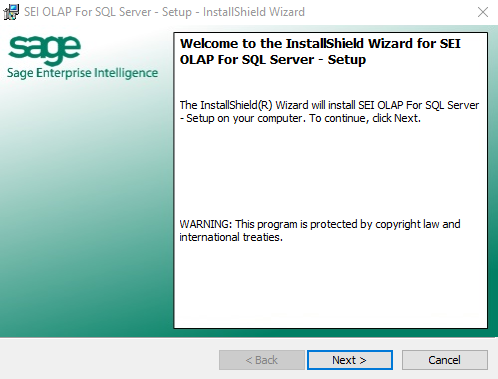
Task: Click the 'Welcome to the InstallShield Wizard' heading line
Action: tap(320, 44)
